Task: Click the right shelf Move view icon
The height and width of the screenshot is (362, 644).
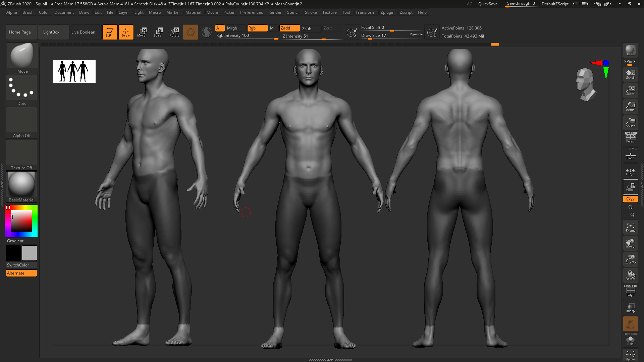Action: click(x=630, y=243)
